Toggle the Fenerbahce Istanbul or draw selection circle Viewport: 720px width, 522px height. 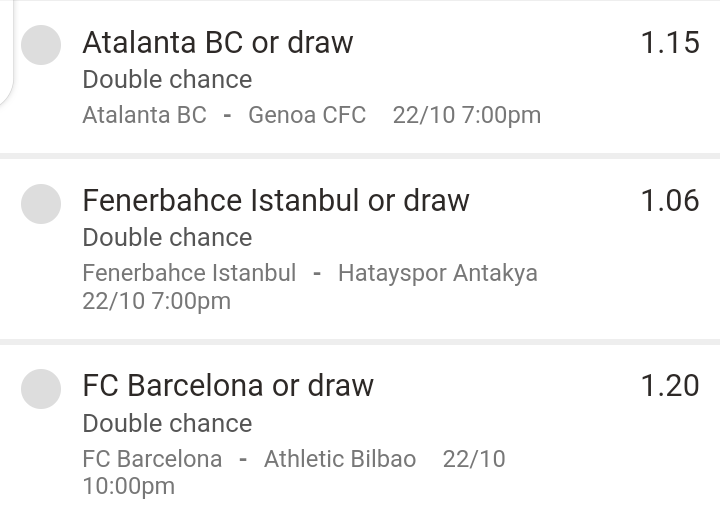point(41,203)
